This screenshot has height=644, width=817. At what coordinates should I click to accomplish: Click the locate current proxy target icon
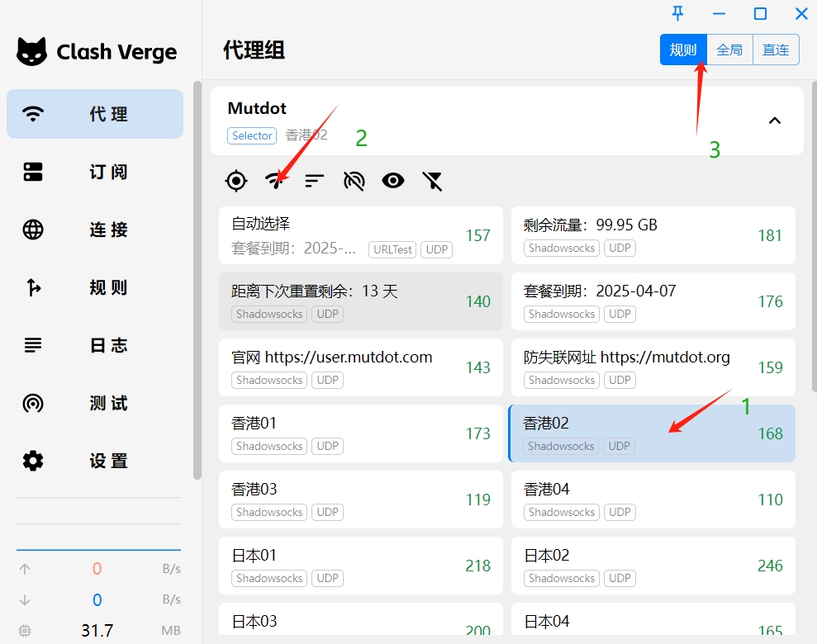(x=236, y=181)
